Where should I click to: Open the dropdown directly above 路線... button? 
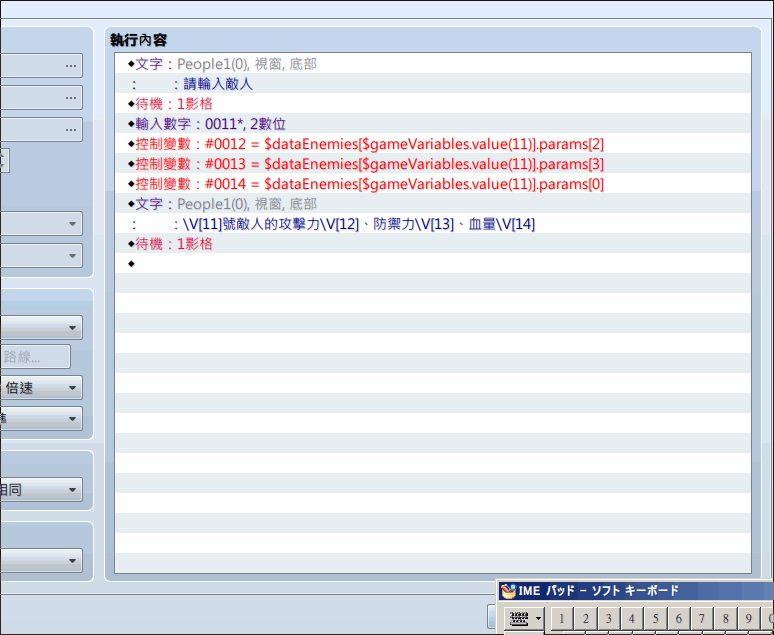coord(41,327)
